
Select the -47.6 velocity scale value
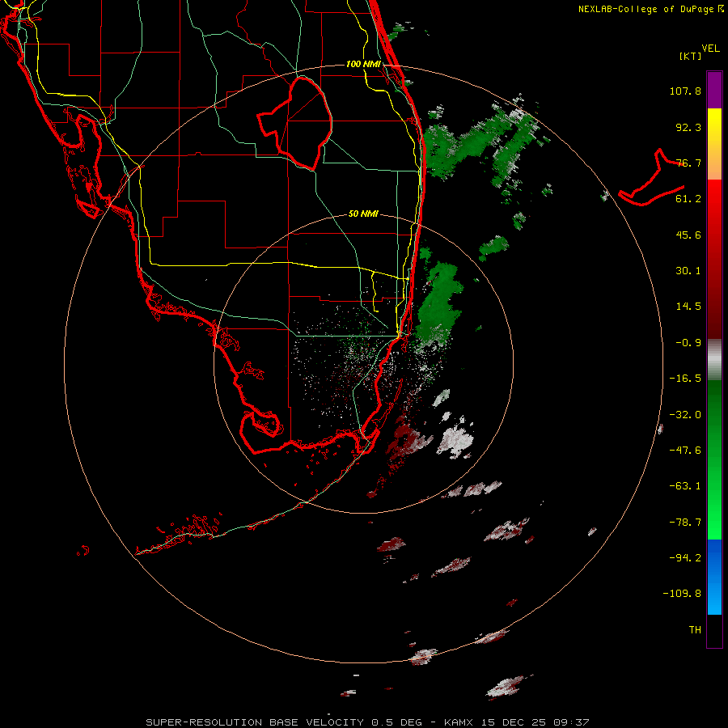[x=685, y=451]
